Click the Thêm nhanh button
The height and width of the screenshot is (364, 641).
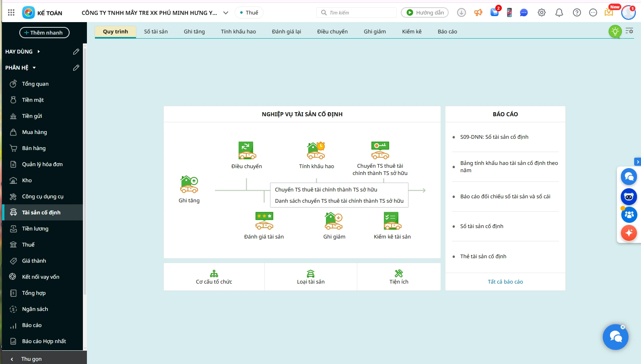click(x=44, y=33)
